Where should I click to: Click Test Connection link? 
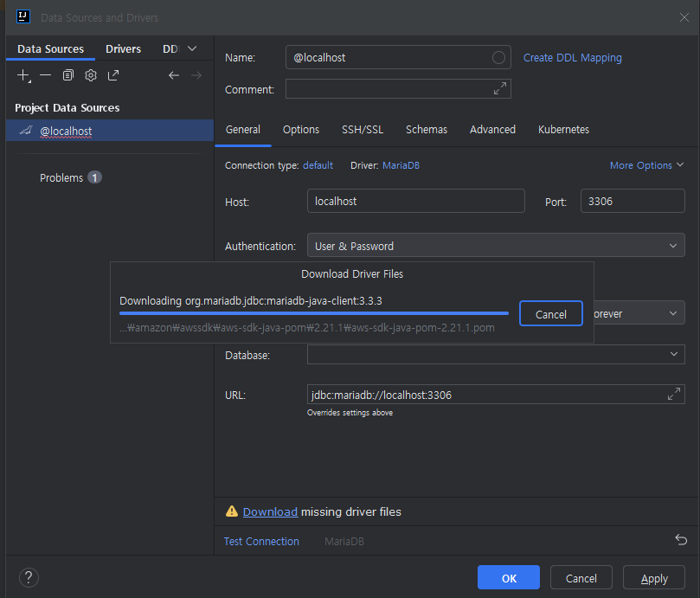(261, 541)
